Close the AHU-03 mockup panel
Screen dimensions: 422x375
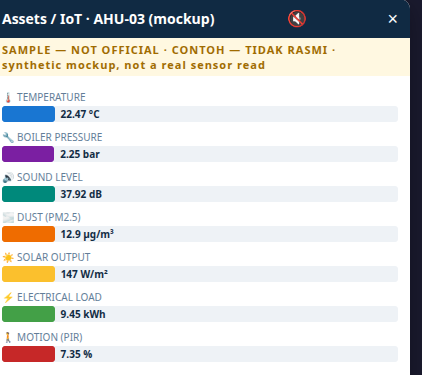[x=393, y=19]
